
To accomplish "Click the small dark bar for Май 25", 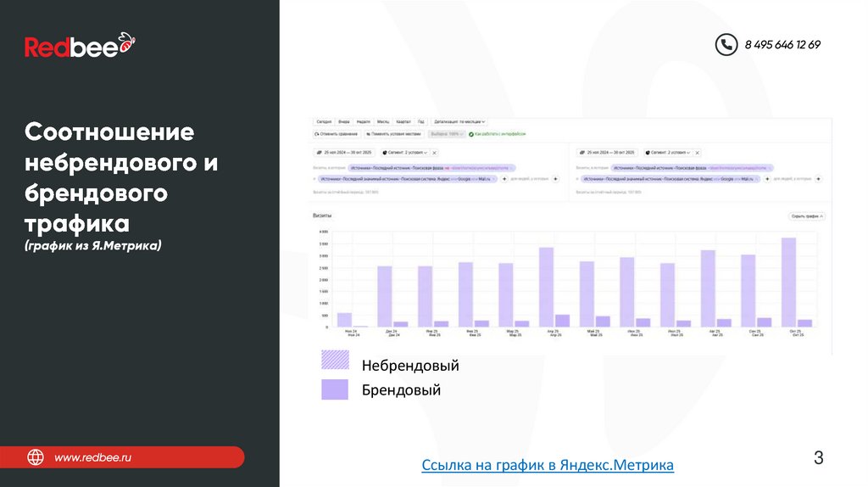I will (x=603, y=322).
